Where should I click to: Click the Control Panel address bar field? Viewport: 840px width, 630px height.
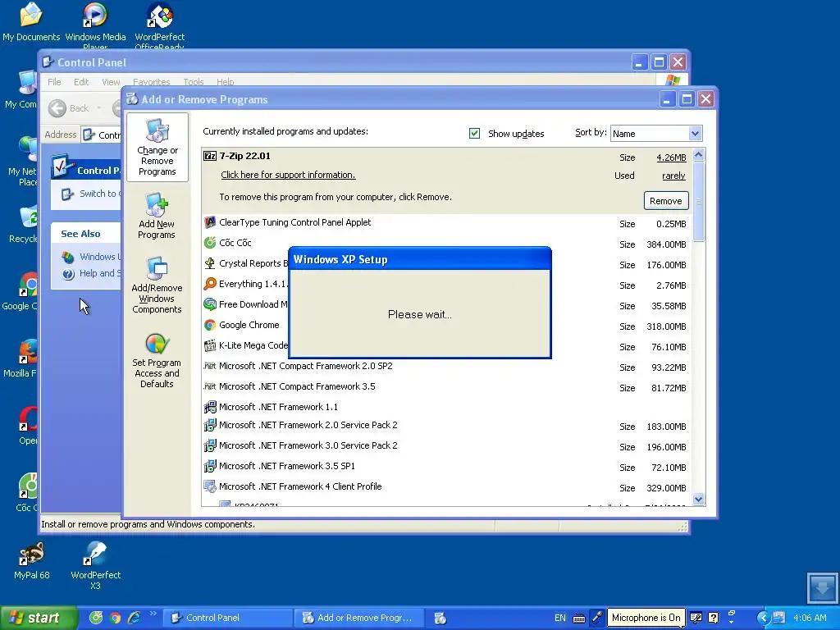coord(103,135)
